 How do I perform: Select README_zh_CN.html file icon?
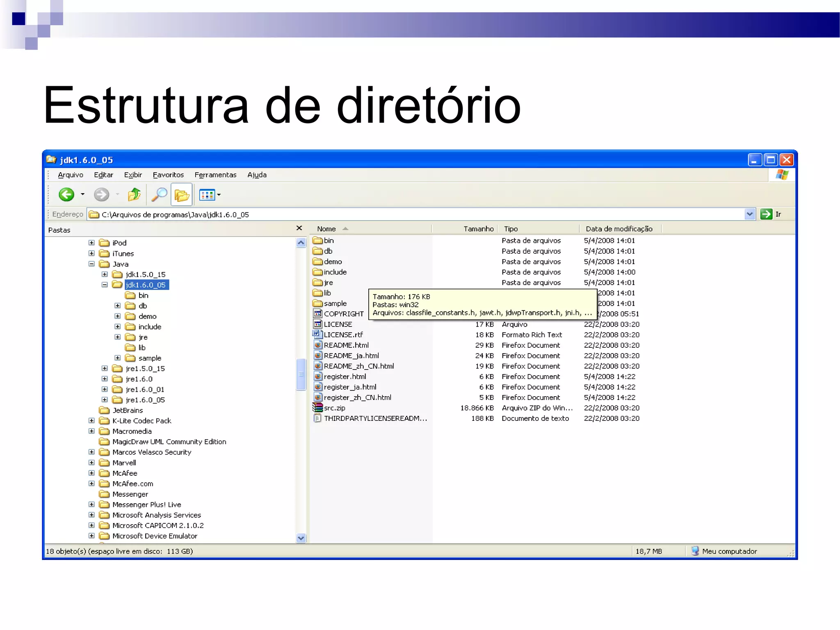(x=317, y=366)
